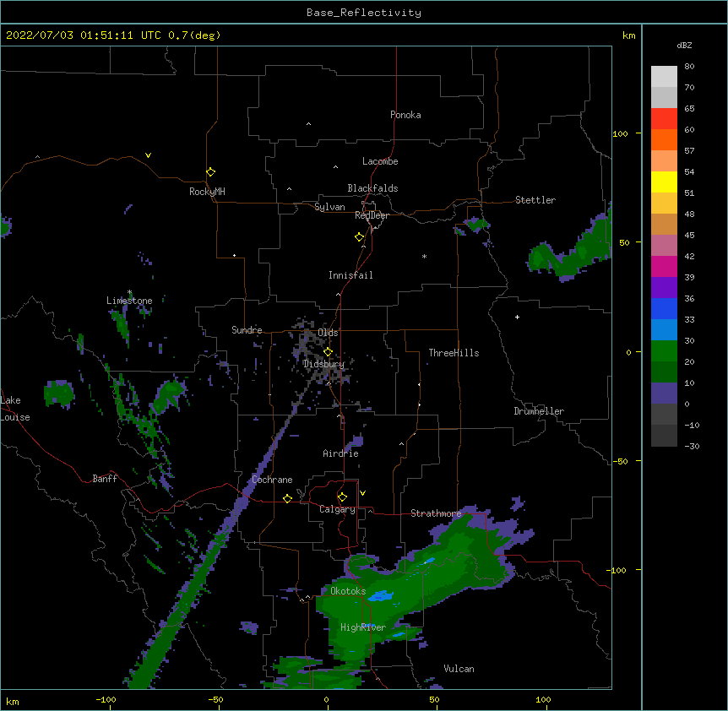Pick the red 60-65 dBZ legend swatch
Image resolution: width=728 pixels, height=711 pixels.
click(664, 119)
